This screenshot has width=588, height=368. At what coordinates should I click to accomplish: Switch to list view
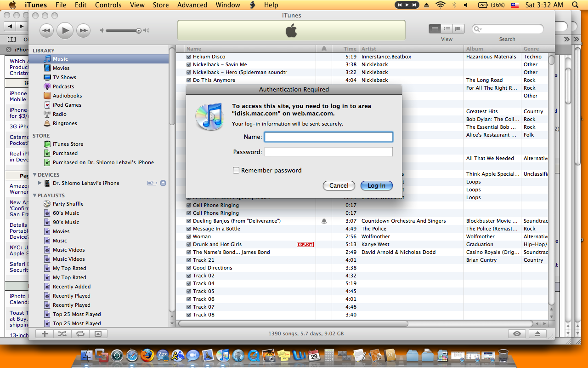pyautogui.click(x=435, y=29)
